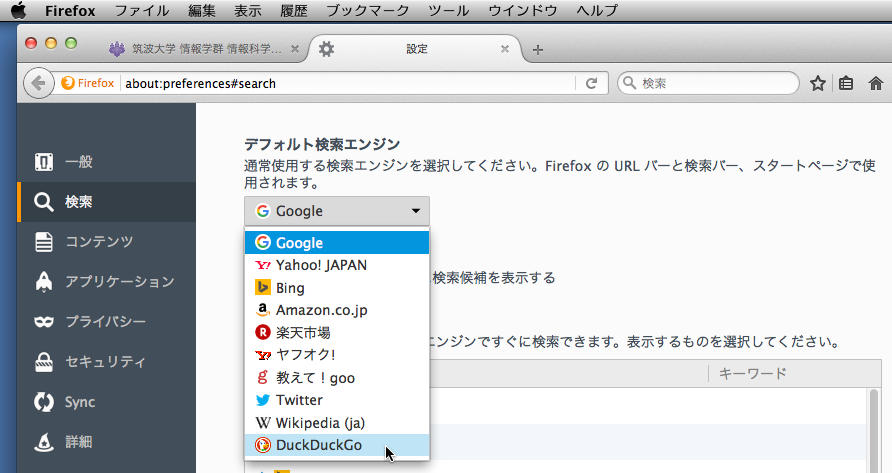892x473 pixels.
Task: Open the Apple menu
Action: click(19, 10)
